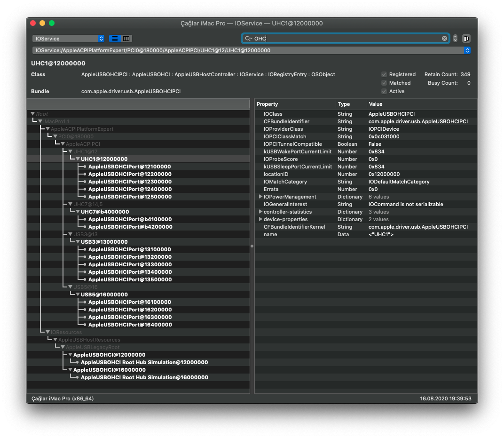
Task: Toggle the Registered checkbox
Action: 384,74
